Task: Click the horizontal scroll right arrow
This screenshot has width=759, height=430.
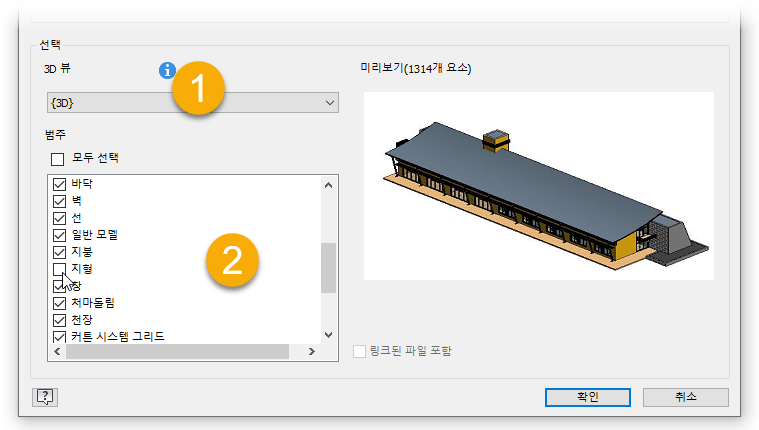Action: pyautogui.click(x=312, y=352)
